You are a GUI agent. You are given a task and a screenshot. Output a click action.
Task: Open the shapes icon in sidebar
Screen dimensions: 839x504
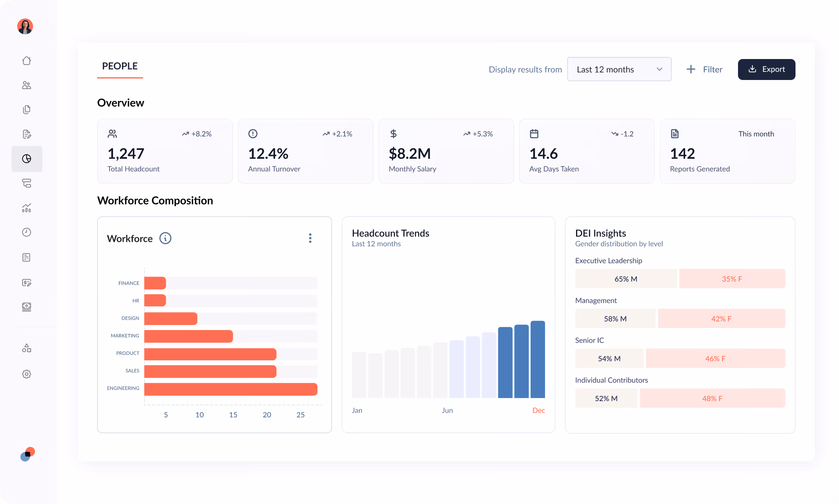26,348
